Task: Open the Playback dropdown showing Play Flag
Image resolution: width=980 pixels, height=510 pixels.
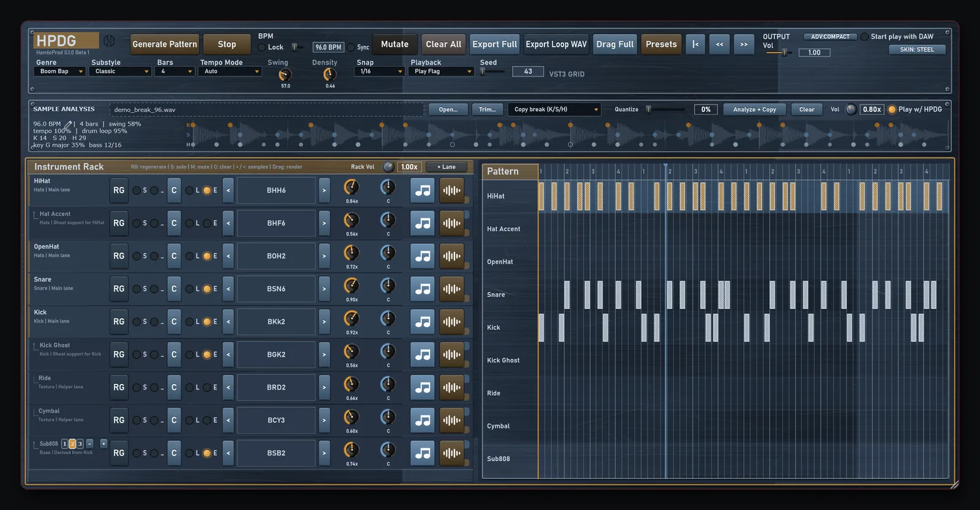Action: (x=441, y=72)
